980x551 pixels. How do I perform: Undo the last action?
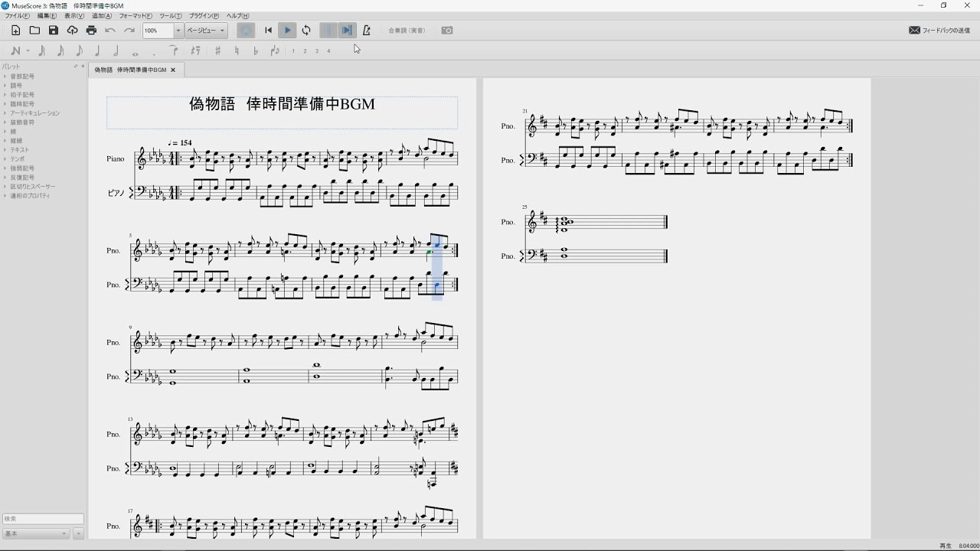pyautogui.click(x=110, y=31)
